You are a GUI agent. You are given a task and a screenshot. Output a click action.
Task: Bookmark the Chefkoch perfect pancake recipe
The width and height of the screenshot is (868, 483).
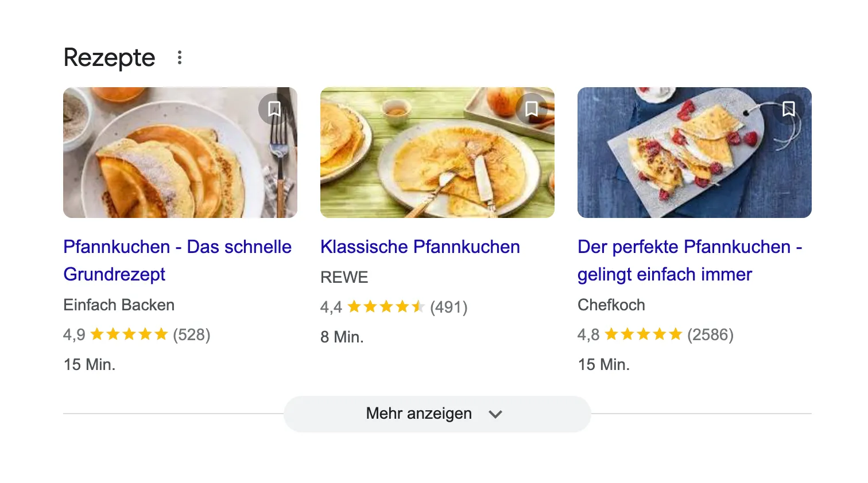coord(789,109)
